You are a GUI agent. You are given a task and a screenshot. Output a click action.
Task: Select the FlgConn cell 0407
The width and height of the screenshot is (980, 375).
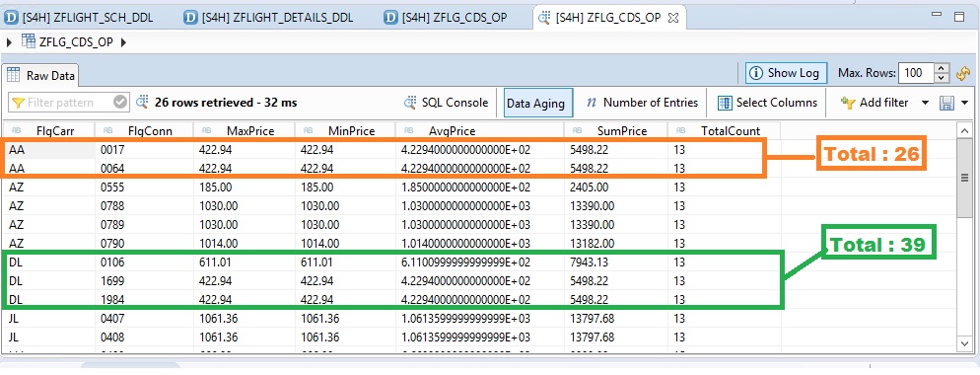coord(144,319)
